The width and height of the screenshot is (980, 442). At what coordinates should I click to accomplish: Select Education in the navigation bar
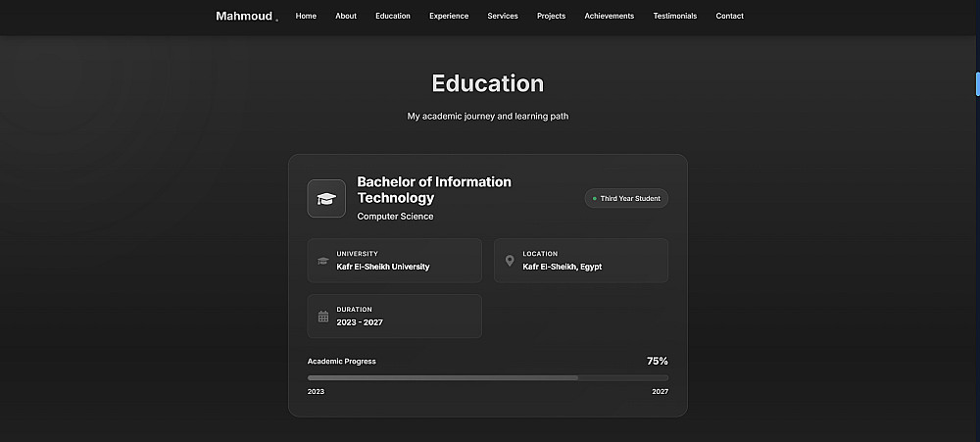point(393,17)
